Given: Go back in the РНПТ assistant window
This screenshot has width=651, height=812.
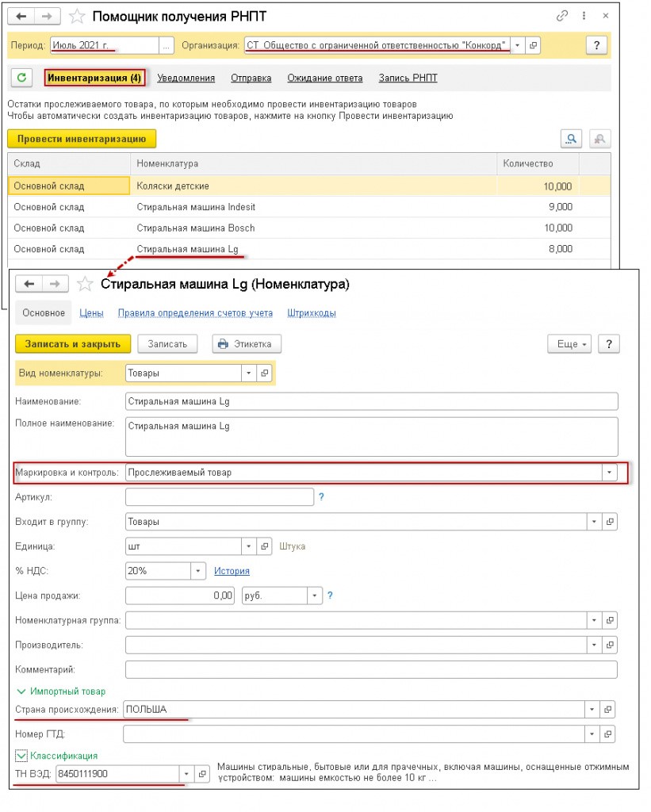Looking at the screenshot, I should pyautogui.click(x=21, y=17).
